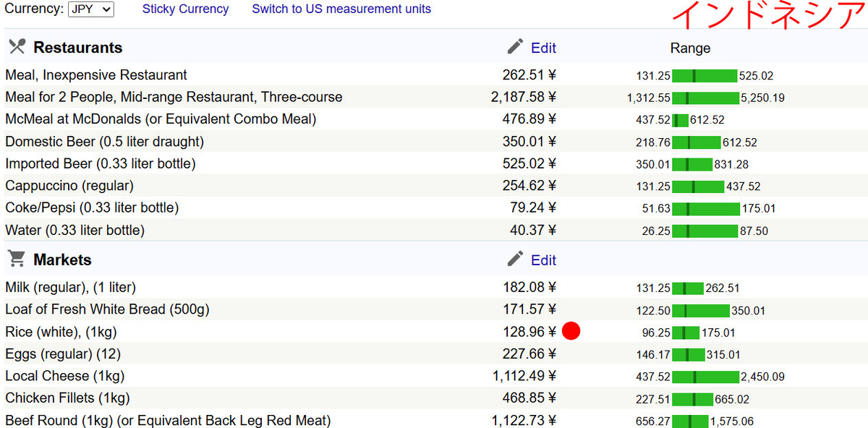
Task: Click the 262.51 ¥ inexpensive meal price
Action: click(529, 75)
